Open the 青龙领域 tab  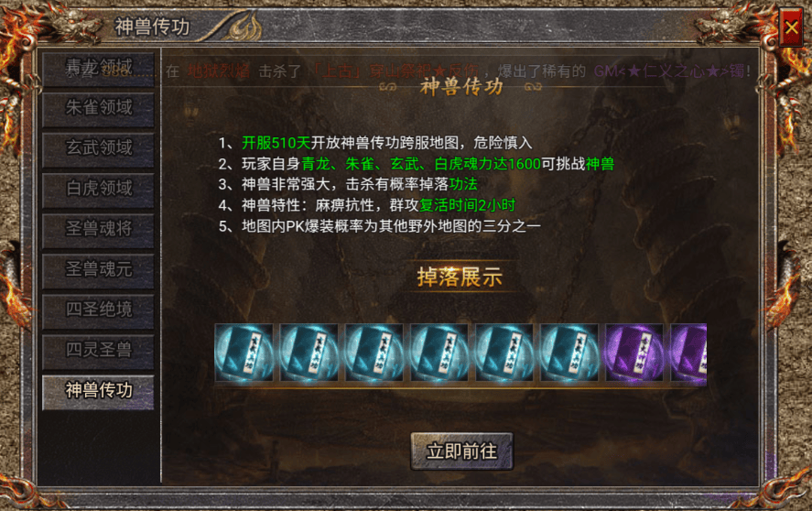tap(98, 69)
